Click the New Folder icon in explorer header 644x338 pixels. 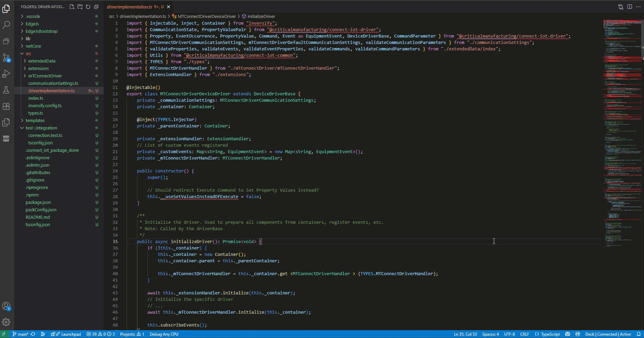[80, 7]
